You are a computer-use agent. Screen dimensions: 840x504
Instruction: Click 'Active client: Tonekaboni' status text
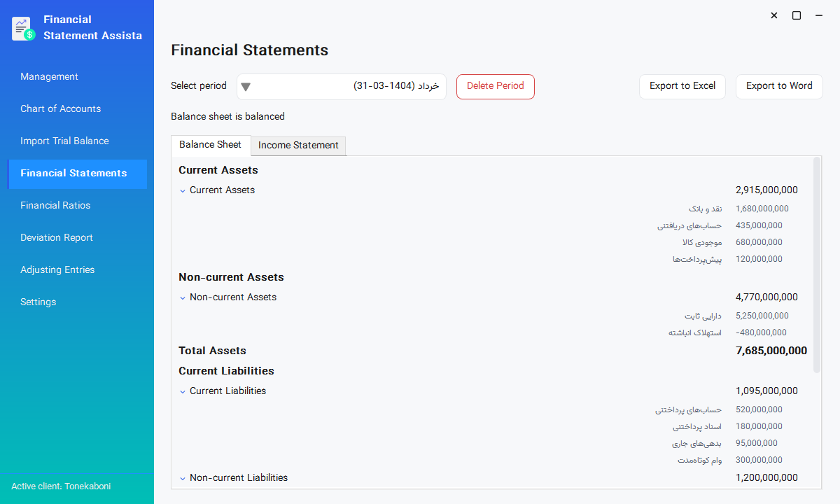click(x=61, y=486)
